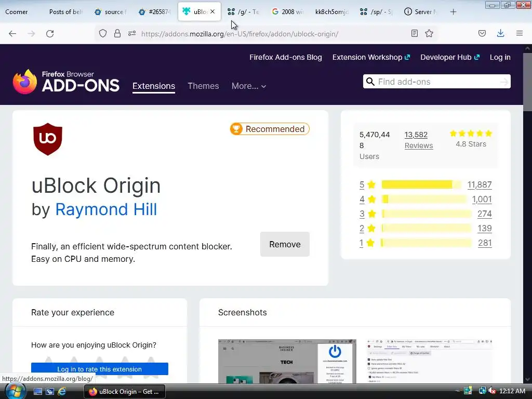Screen dimensions: 532x399
Task: Click the Log in link
Action: (x=500, y=57)
